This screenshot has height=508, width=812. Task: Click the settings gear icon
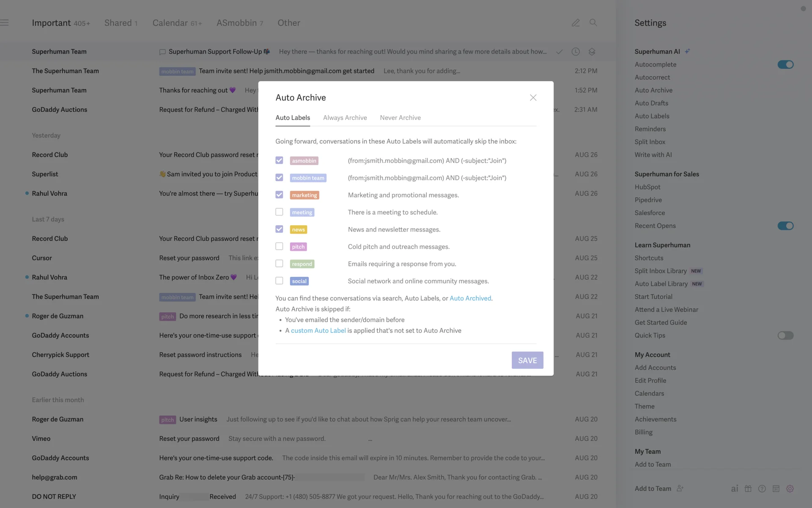point(790,489)
